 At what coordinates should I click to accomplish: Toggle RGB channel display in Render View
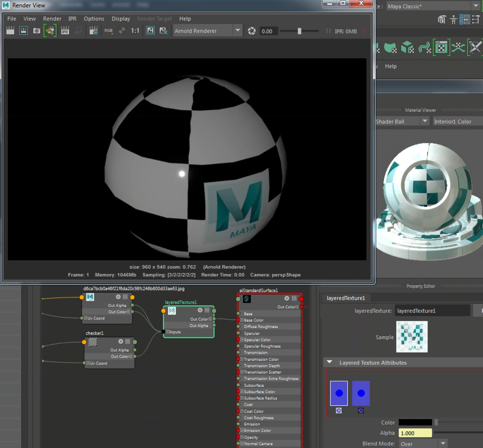[x=109, y=31]
